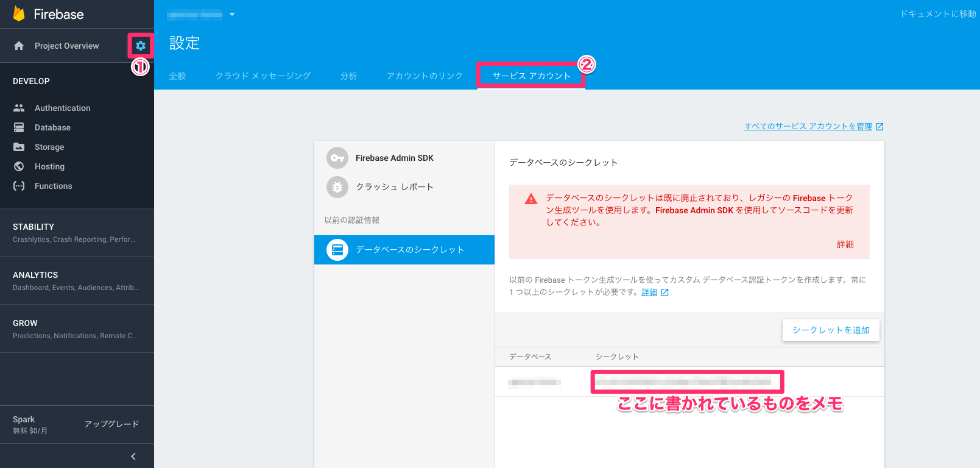The height and width of the screenshot is (468, 980).
Task: Click the Spark plan label
Action: click(x=24, y=419)
